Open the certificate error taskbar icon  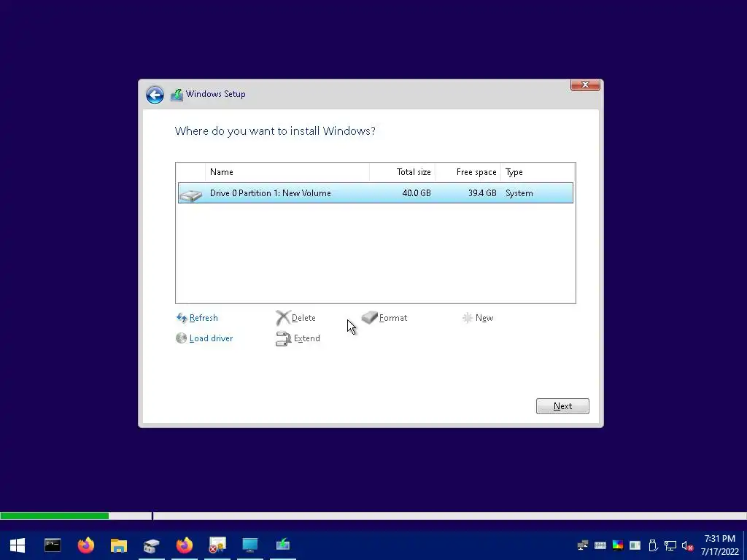click(217, 545)
